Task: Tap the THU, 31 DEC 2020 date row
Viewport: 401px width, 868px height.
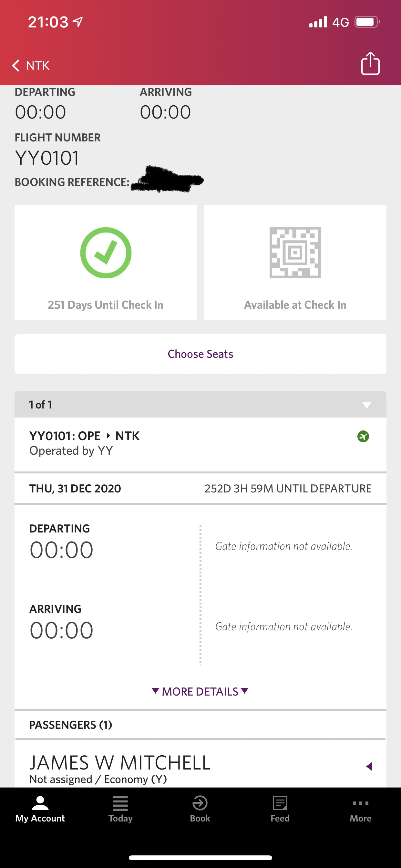Action: click(x=200, y=489)
